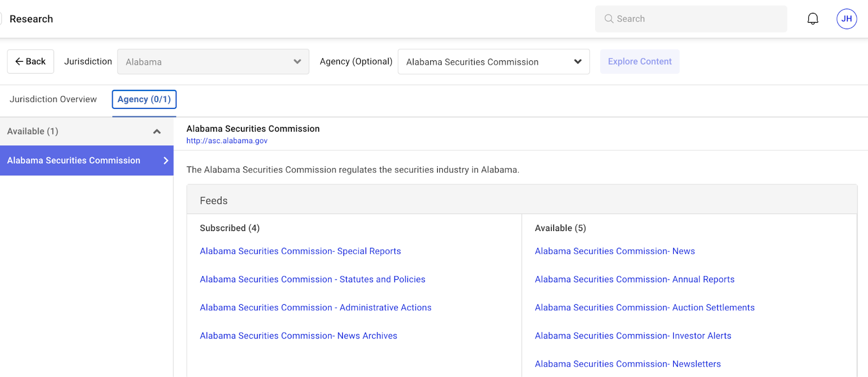Image resolution: width=868 pixels, height=377 pixels.
Task: Click the Back button
Action: coord(30,62)
